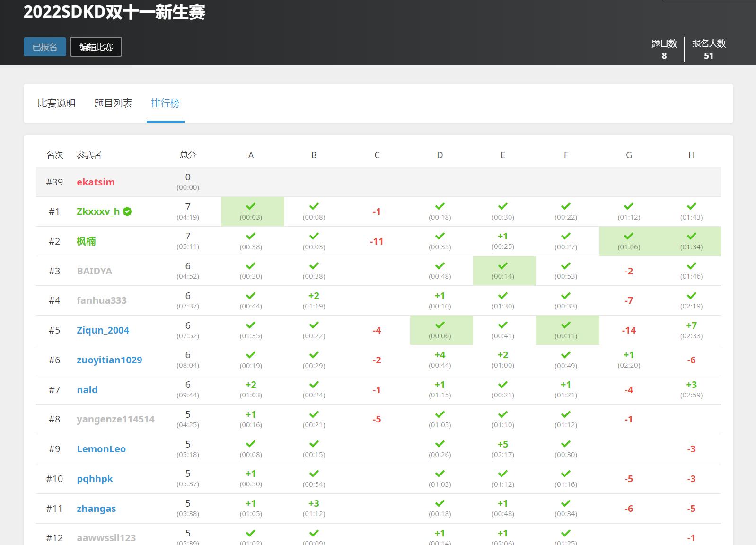Open ekatsim's user profile link

tap(96, 182)
